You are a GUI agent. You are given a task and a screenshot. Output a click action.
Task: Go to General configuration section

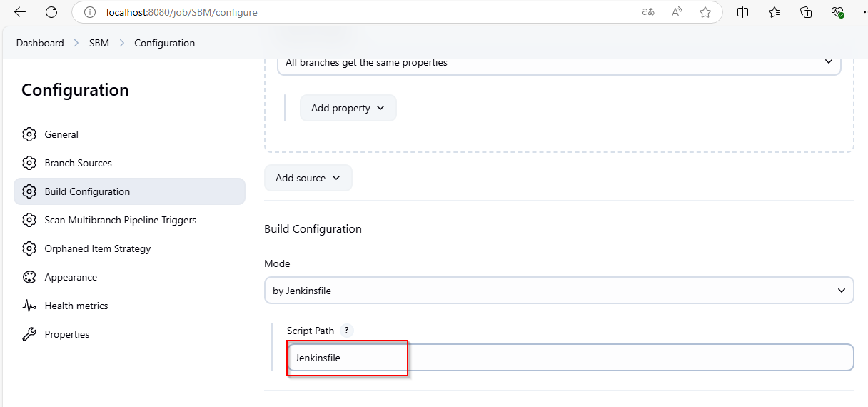(x=61, y=134)
